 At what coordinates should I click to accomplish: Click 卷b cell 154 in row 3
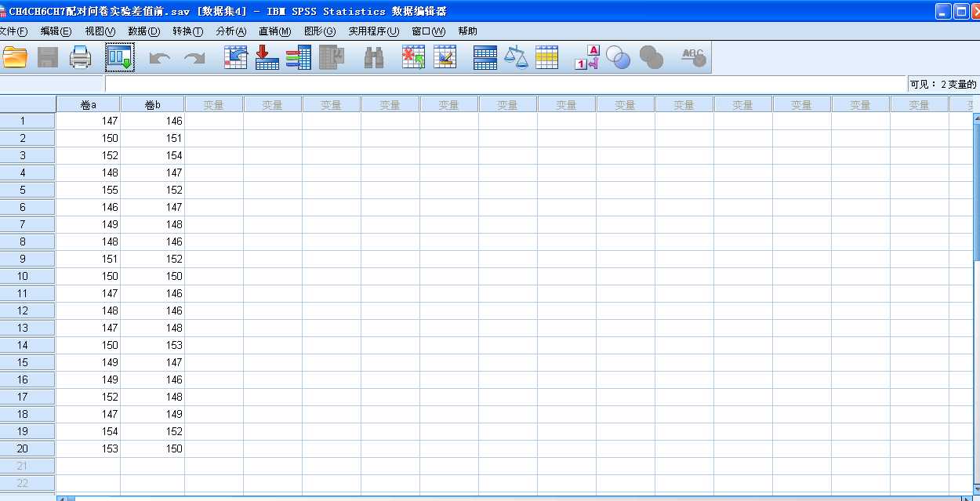(x=152, y=155)
